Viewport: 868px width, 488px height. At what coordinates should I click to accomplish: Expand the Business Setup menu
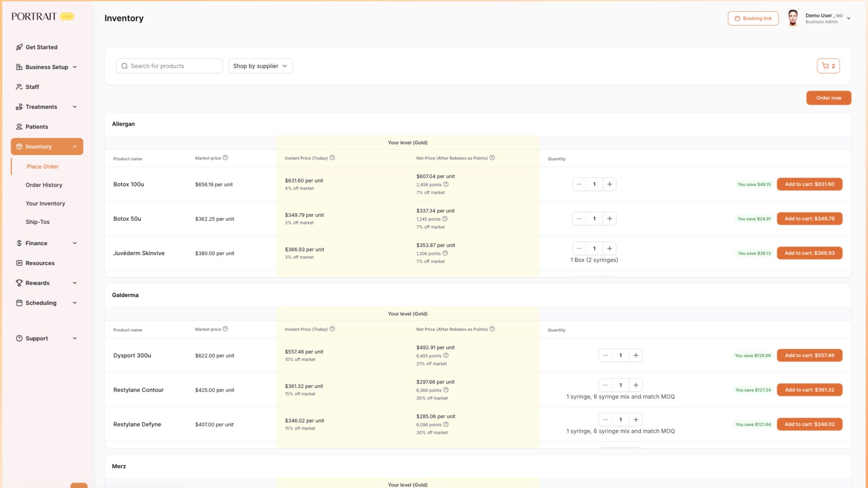47,67
